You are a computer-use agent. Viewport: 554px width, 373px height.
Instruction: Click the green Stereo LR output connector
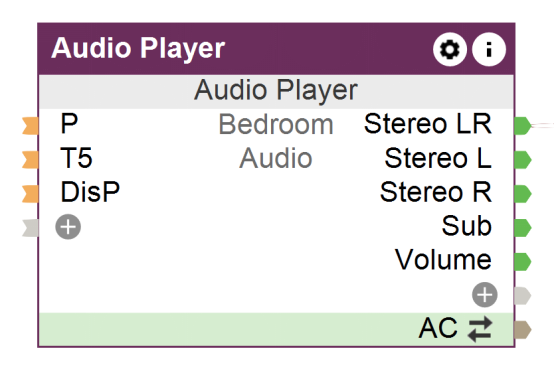tap(523, 126)
